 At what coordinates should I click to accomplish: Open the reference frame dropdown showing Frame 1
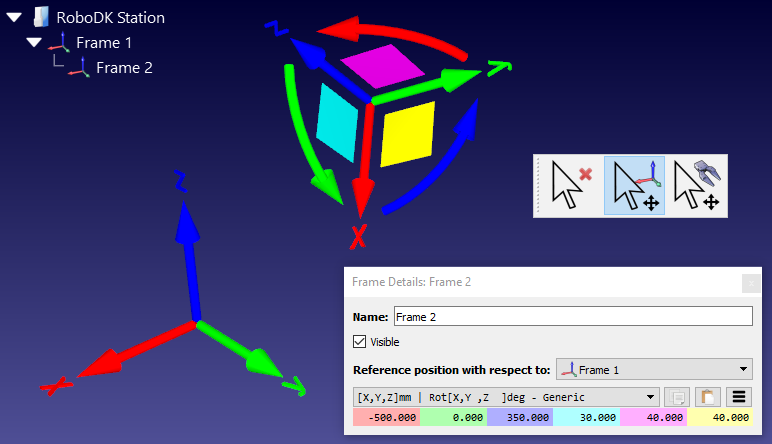point(653,369)
